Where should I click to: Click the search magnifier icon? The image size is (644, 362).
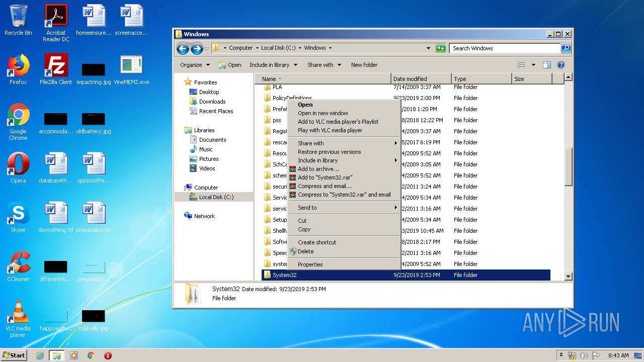(566, 48)
